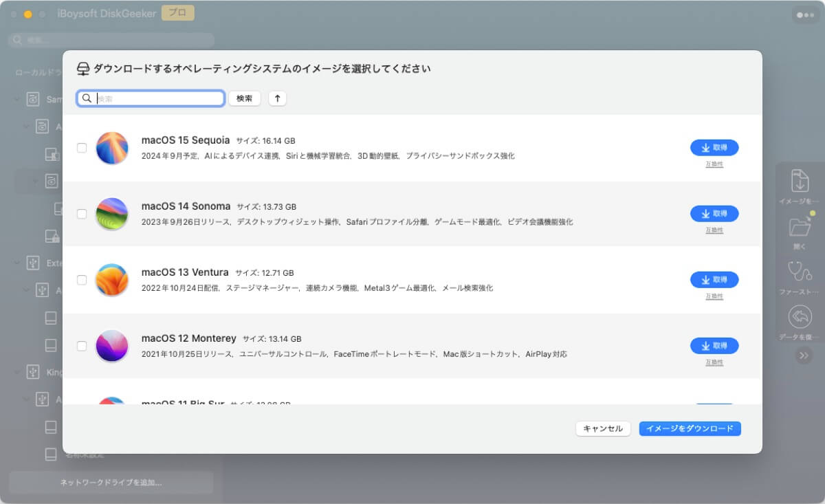825x504 pixels.
Task: Tick the macOS 14 Sonoma checkbox
Action: tap(82, 214)
